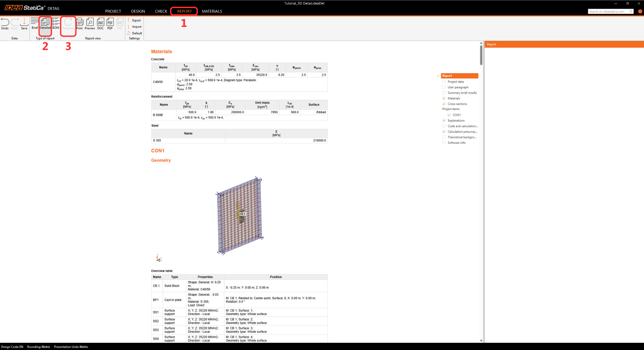
Task: Uncheck CON1 under Project items
Action: point(449,115)
